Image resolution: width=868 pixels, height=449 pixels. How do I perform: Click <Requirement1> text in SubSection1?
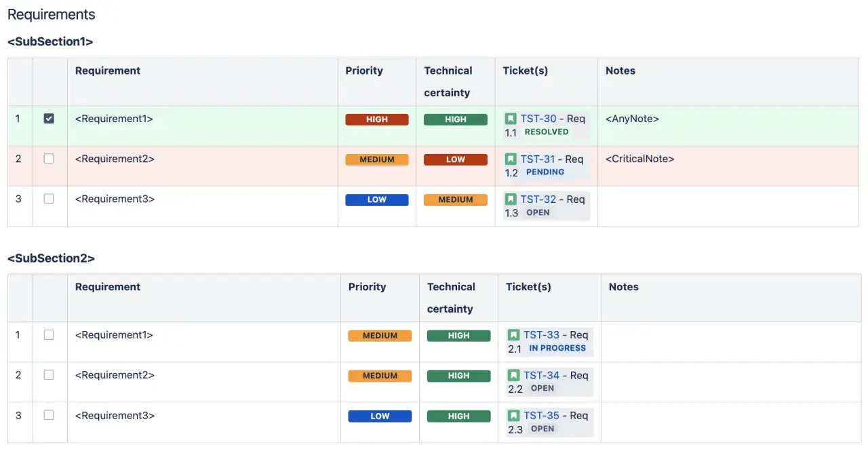pyautogui.click(x=114, y=119)
